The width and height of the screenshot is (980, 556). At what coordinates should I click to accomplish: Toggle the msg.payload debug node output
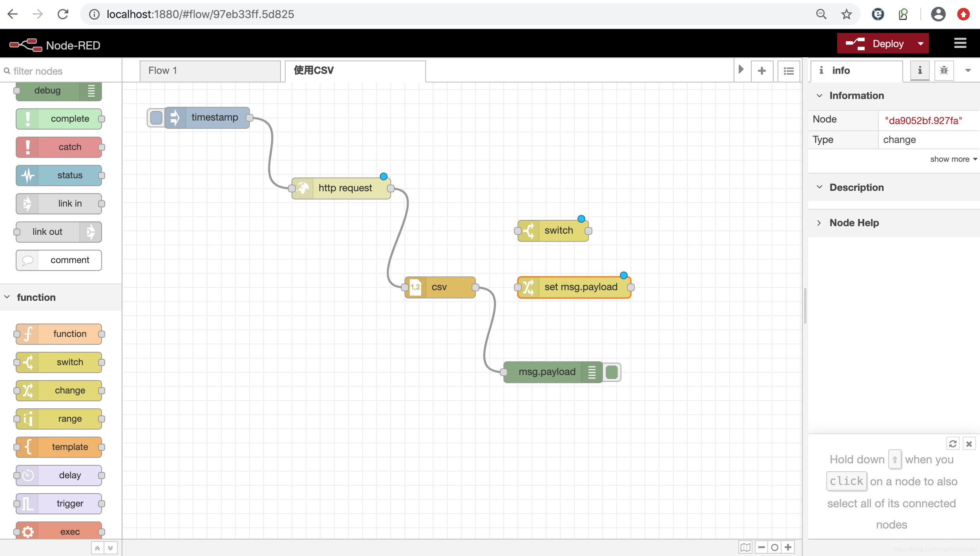tap(612, 372)
